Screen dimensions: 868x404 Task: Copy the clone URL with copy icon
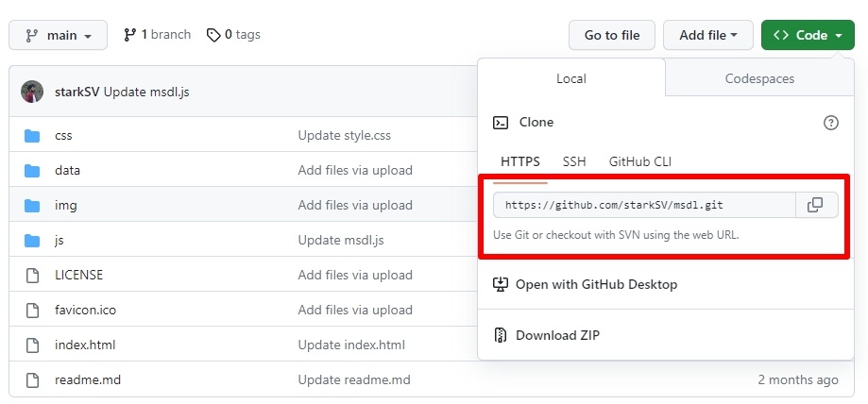[x=816, y=206]
